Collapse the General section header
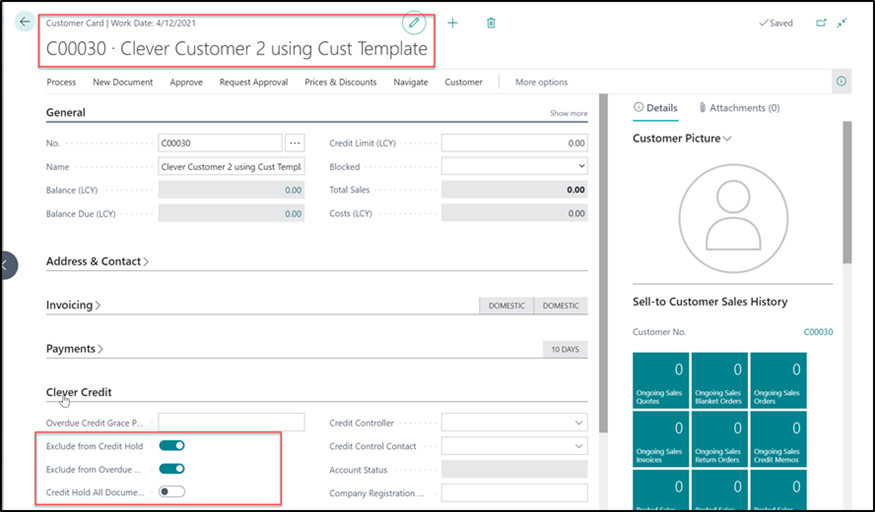Screen dimensions: 875x512 [x=66, y=112]
